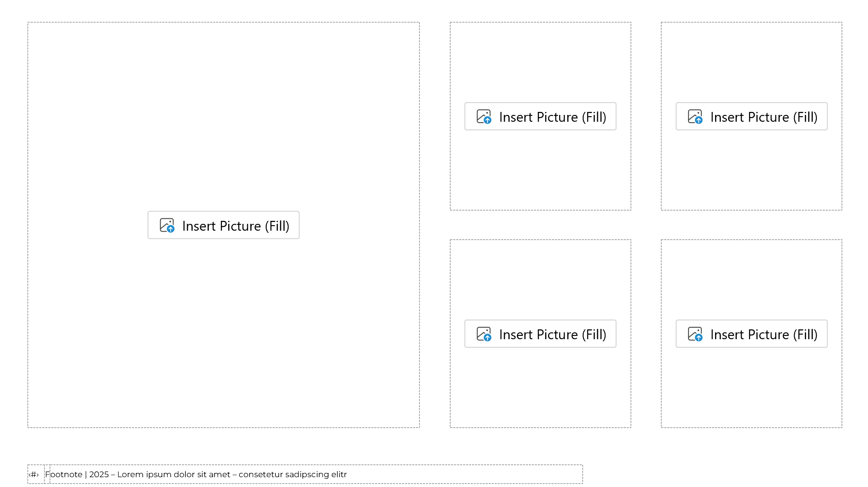
Task: Click the picture icon in the bottom-middle placeholder
Action: pos(484,334)
